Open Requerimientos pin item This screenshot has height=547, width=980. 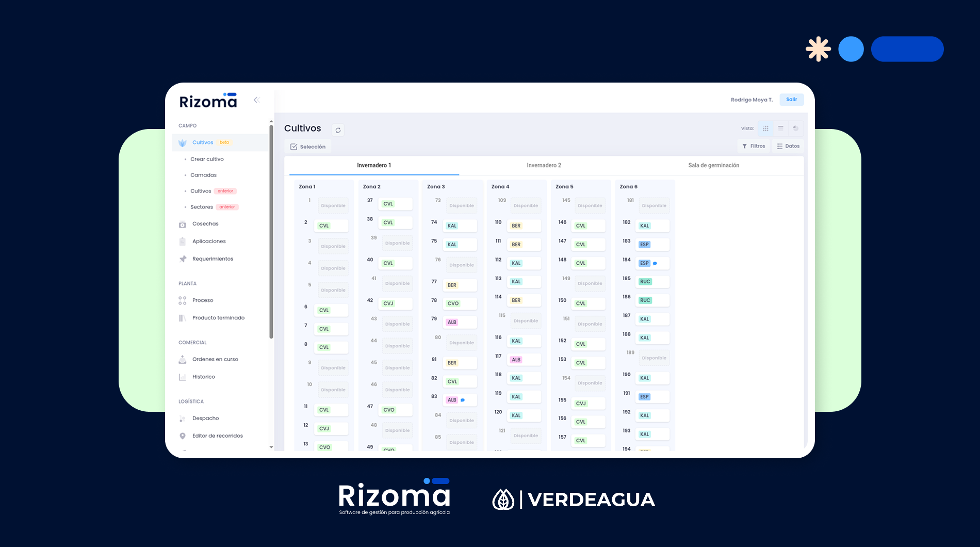click(212, 259)
